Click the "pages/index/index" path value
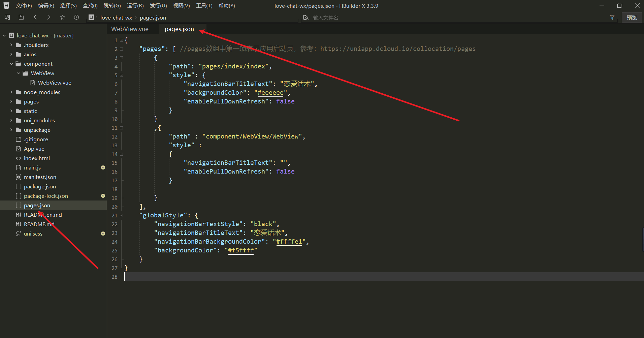 [x=233, y=66]
